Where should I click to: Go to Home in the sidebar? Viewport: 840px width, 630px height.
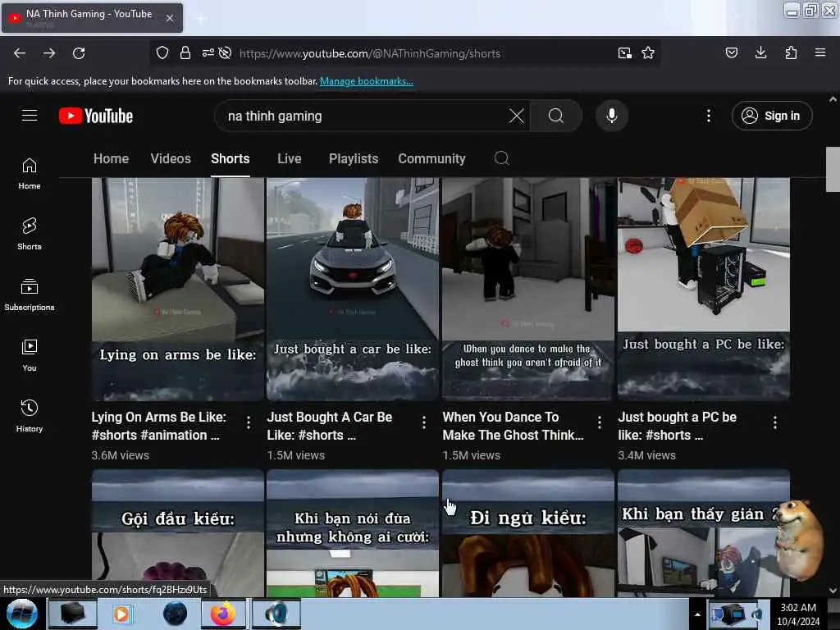(30, 174)
